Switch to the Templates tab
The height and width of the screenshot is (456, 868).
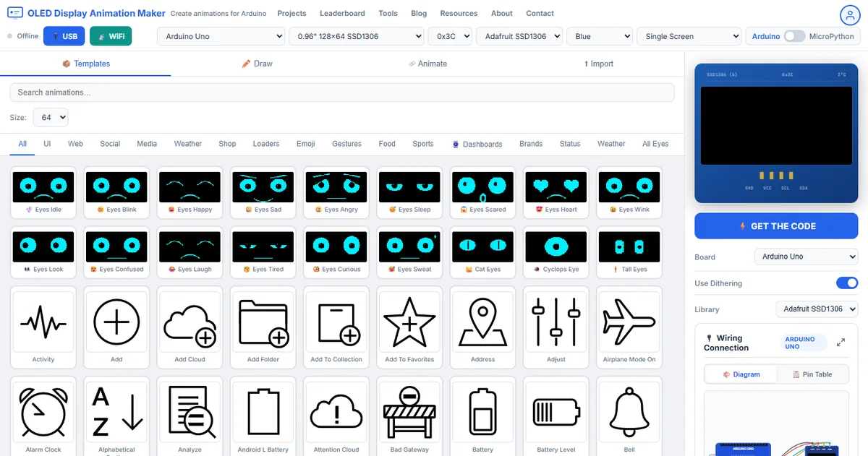click(x=85, y=64)
